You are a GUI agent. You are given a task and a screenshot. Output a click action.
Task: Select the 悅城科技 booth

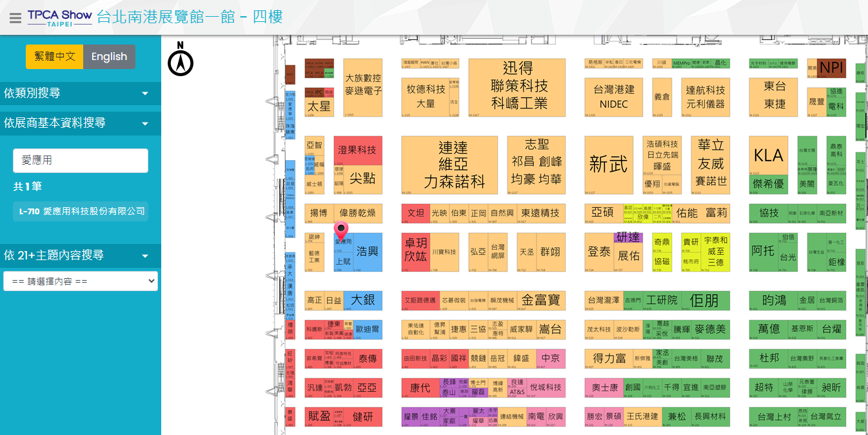(546, 387)
